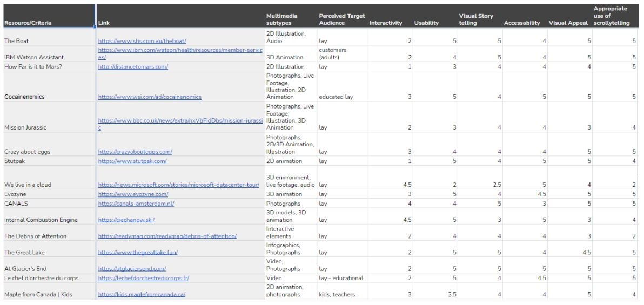The image size is (644, 305).
Task: Select Interactivity 4.5 in Internal Combustion Engine row
Action: coord(390,216)
